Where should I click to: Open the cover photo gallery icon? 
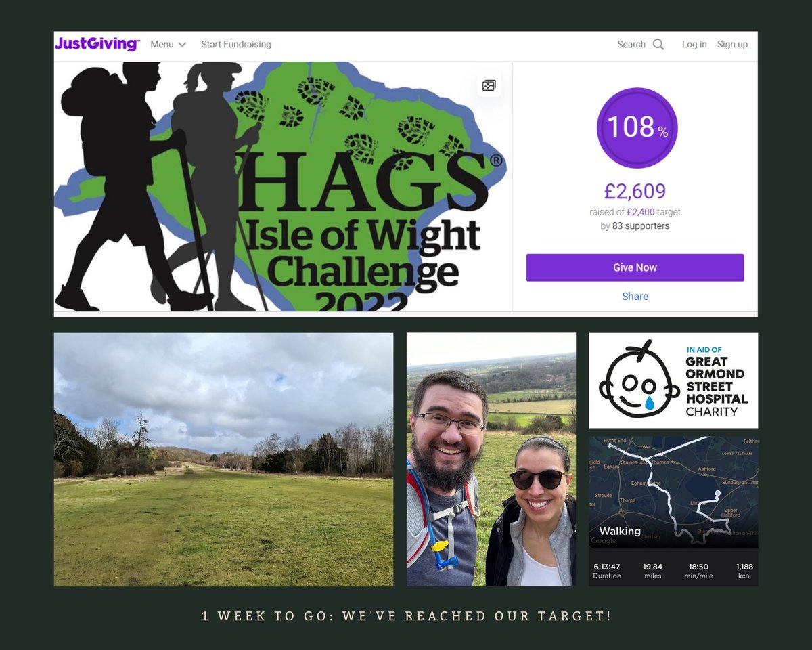(489, 85)
